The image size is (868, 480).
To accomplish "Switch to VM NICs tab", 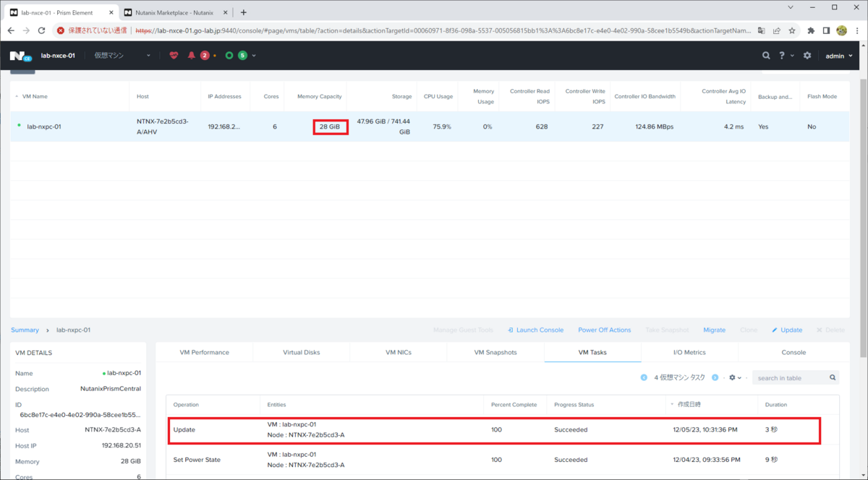I will coord(399,352).
